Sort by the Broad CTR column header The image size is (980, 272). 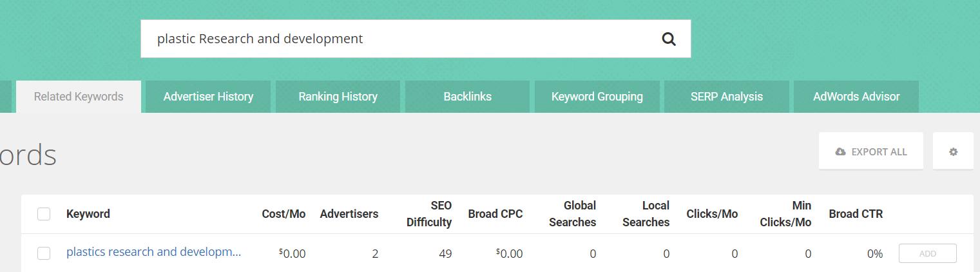[x=856, y=214]
